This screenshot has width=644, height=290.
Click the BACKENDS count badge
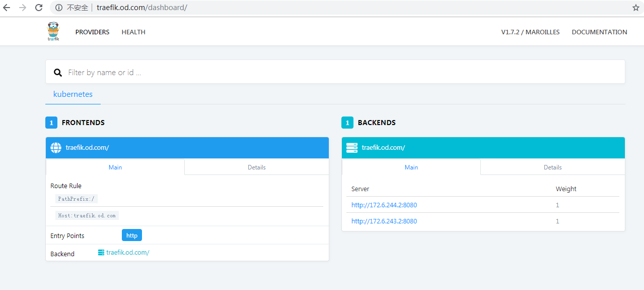[347, 123]
